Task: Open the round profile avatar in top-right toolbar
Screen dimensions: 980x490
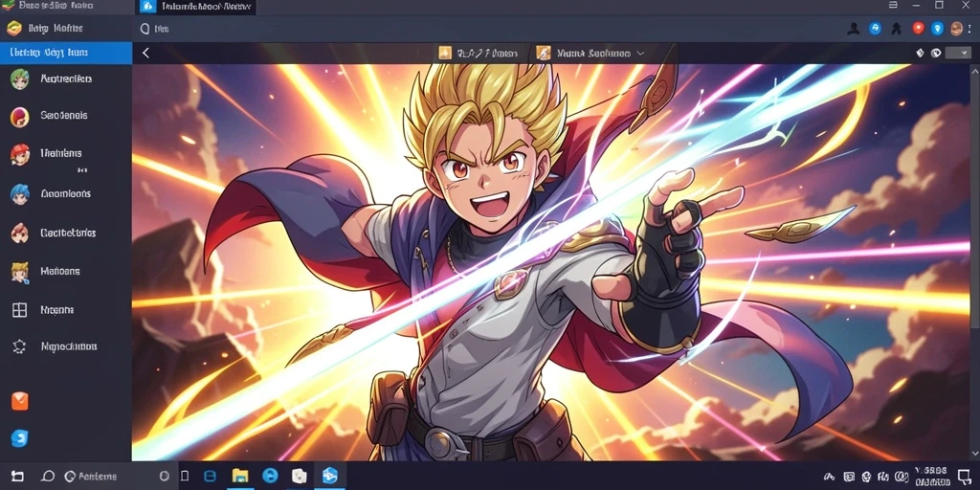Action: click(956, 28)
